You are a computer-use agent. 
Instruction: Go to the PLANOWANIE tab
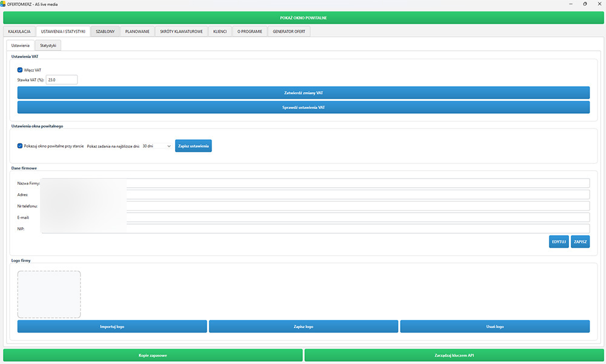click(x=137, y=31)
